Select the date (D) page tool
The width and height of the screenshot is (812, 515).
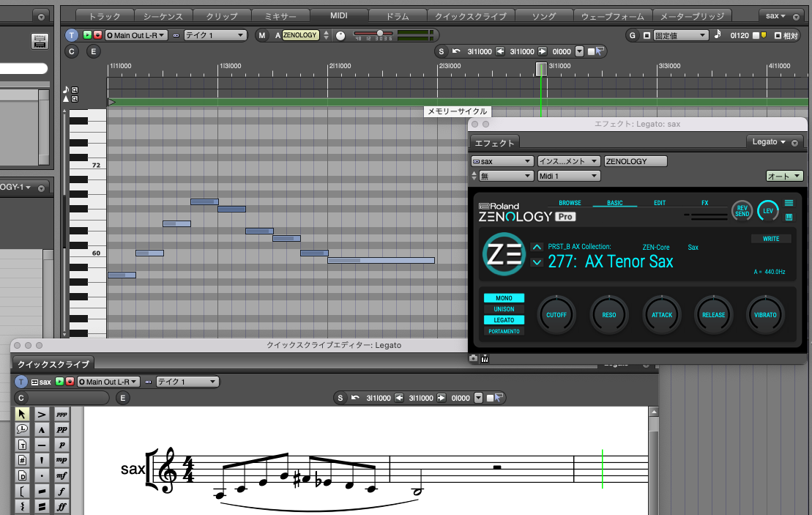click(22, 475)
